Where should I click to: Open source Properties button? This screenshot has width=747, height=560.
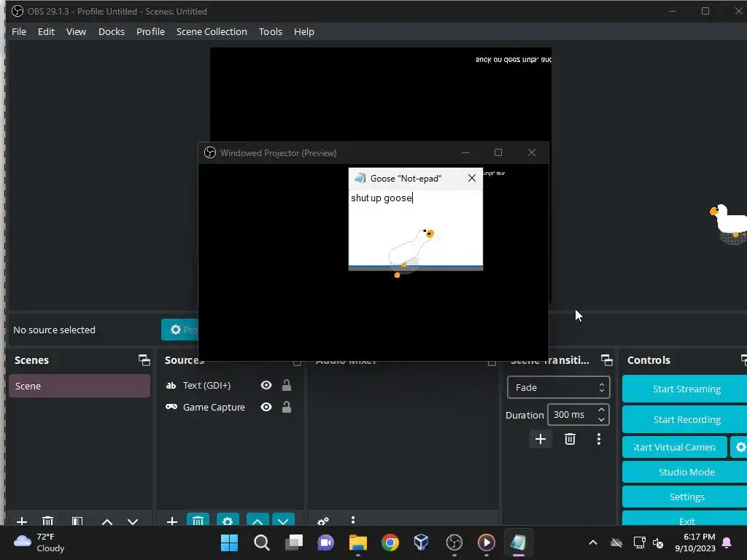[x=180, y=330]
